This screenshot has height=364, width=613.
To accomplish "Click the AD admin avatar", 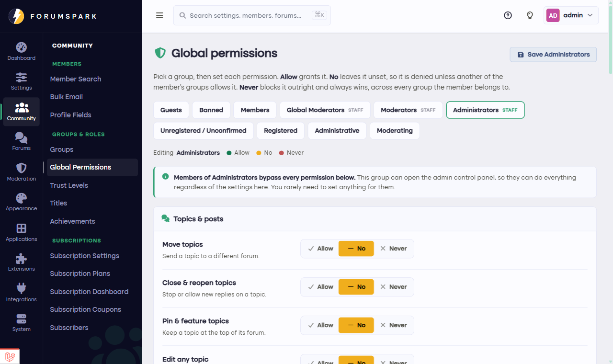I will 553,15.
